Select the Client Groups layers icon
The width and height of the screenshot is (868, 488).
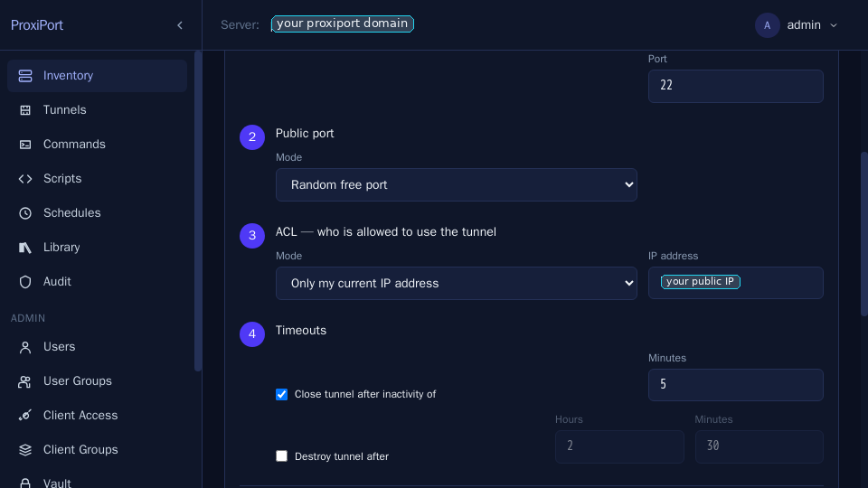tap(25, 450)
